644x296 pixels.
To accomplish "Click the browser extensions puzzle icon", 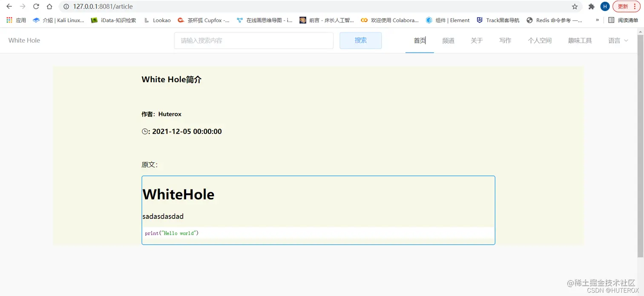I will [x=591, y=6].
